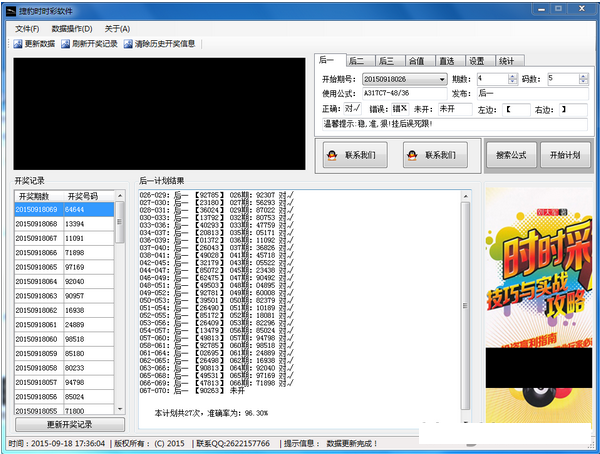Increase the 码数 spinner value
This screenshot has width=600, height=454.
[582, 76]
